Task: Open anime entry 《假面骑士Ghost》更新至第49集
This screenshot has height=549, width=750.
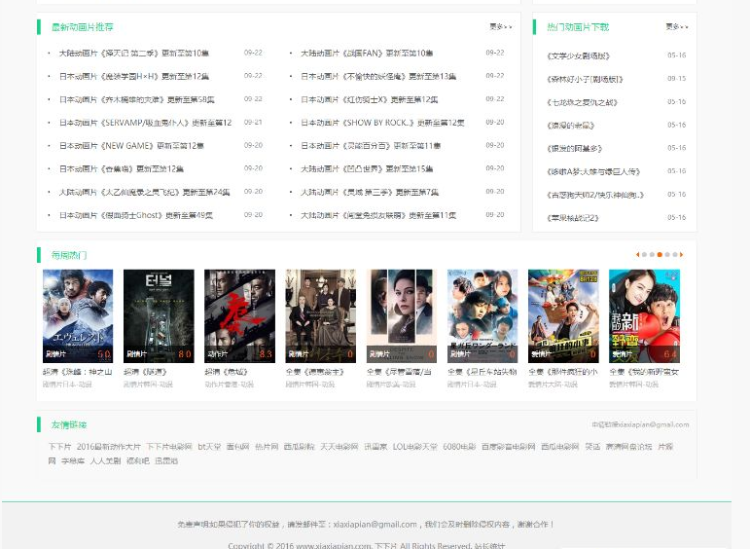Action: [136, 215]
